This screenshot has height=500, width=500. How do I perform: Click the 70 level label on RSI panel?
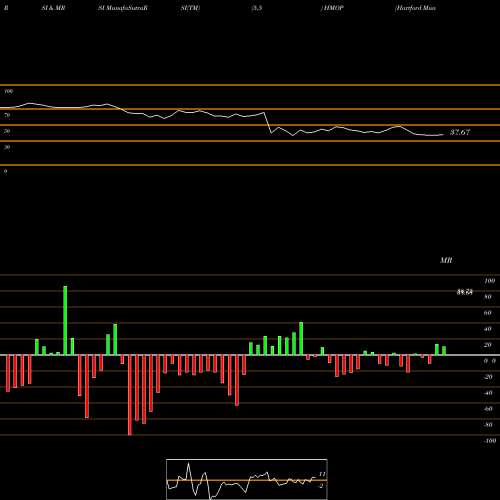coord(7,115)
